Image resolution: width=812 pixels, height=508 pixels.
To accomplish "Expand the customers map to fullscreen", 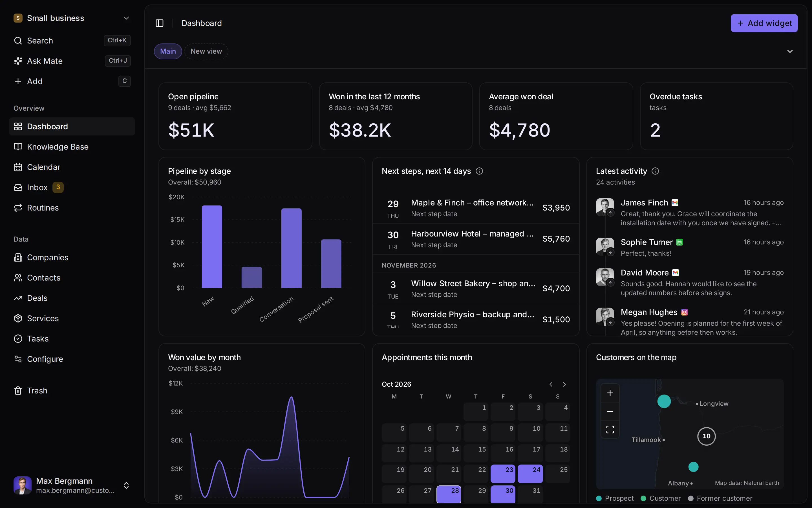I will 610,429.
